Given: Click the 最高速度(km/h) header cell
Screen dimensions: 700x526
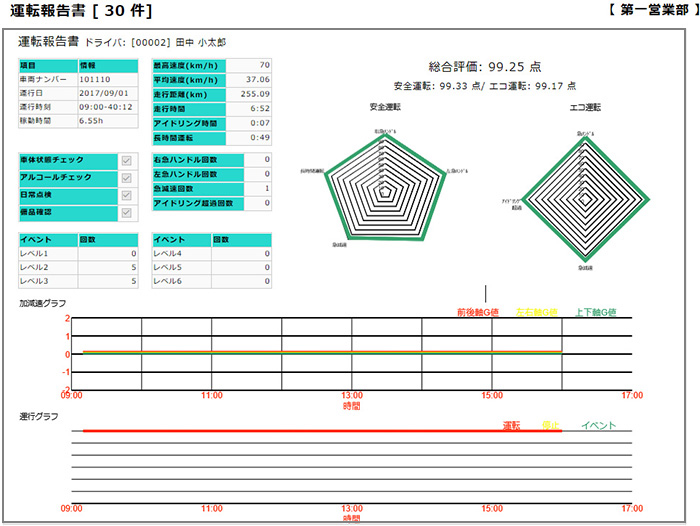Looking at the screenshot, I should click(186, 65).
